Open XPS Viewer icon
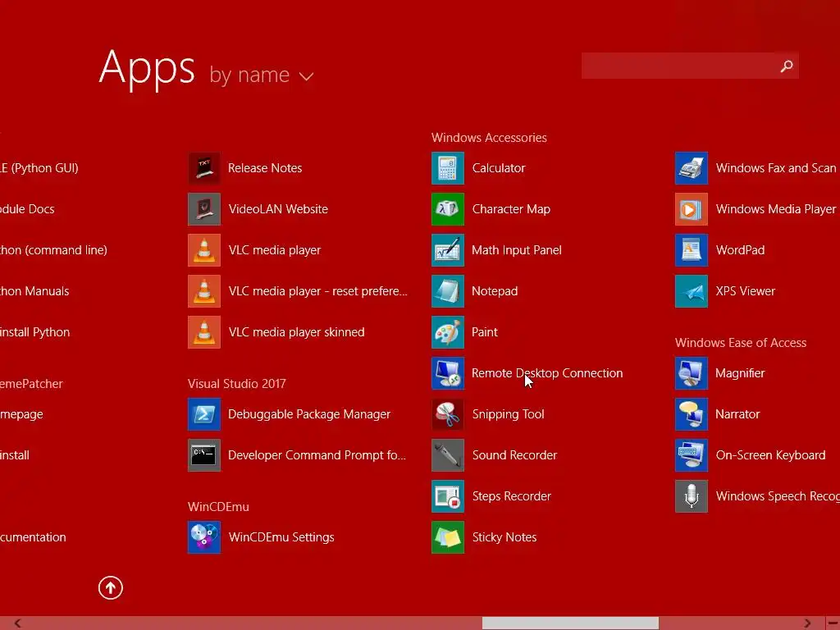840x630 pixels. pyautogui.click(x=692, y=291)
